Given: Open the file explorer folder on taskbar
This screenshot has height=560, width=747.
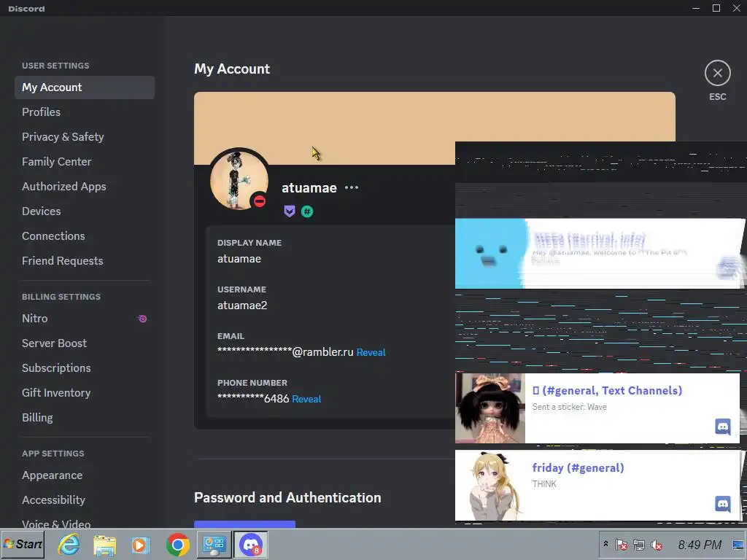Looking at the screenshot, I should point(105,545).
